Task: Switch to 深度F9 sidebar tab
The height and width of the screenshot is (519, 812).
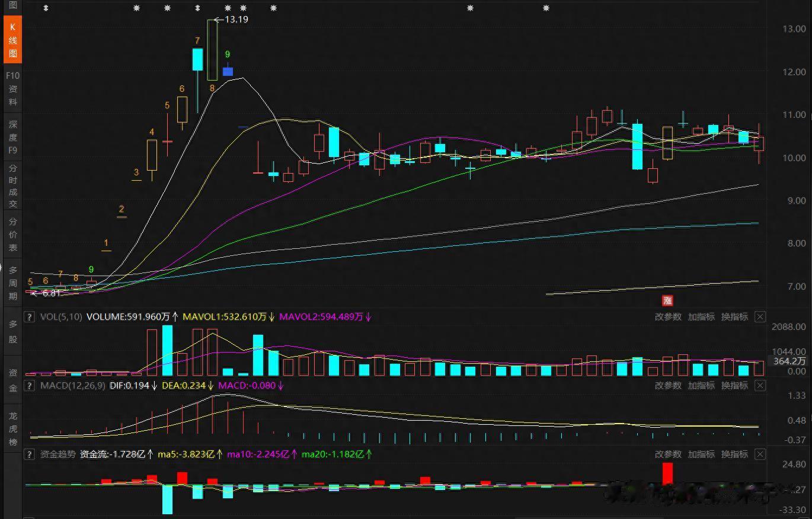Action: coord(12,137)
